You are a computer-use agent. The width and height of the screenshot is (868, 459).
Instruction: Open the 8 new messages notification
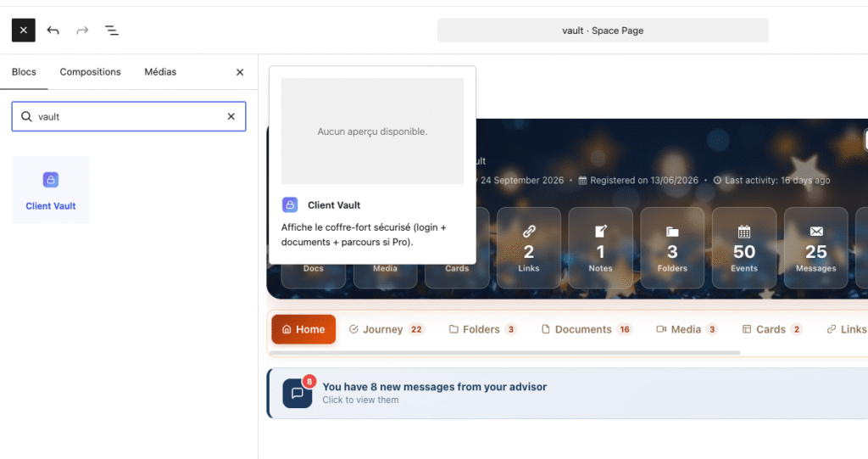click(567, 393)
